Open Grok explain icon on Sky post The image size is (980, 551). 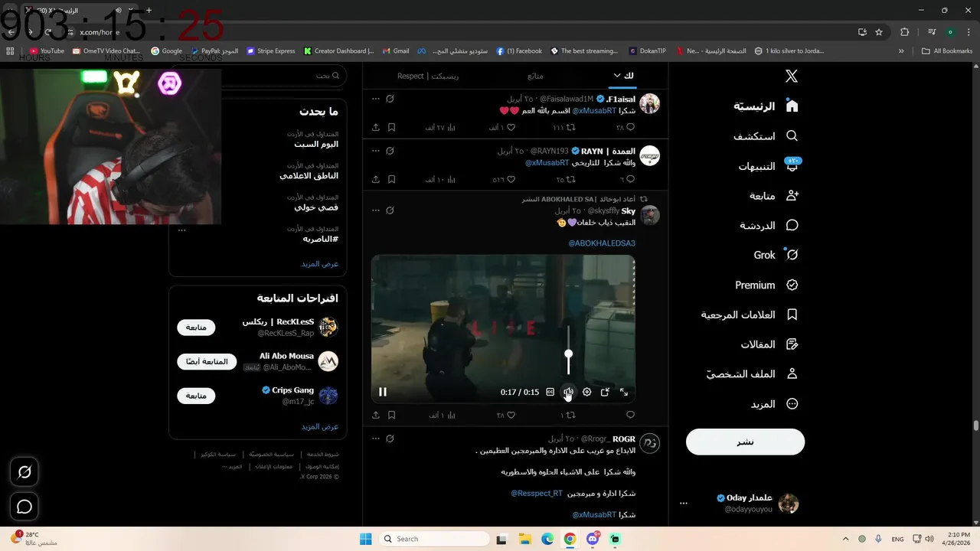click(390, 210)
